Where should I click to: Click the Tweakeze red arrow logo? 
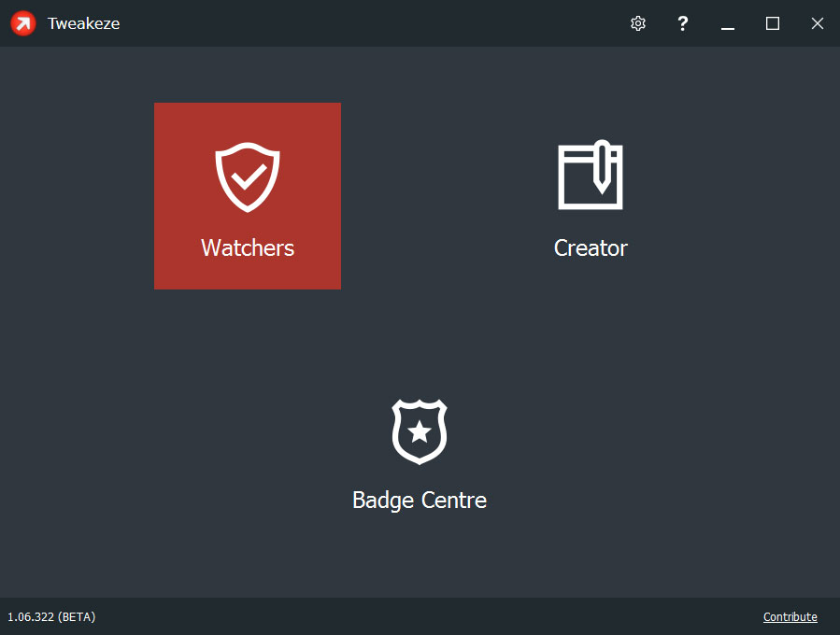(x=23, y=23)
